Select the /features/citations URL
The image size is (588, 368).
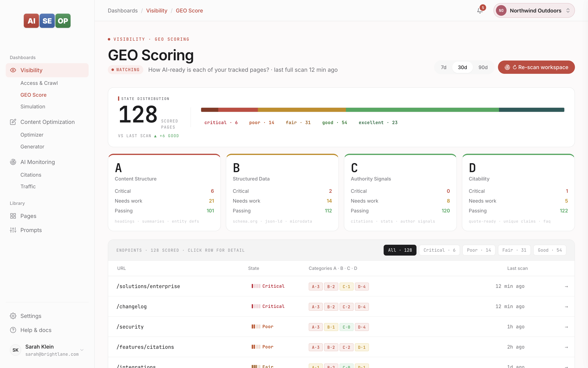[145, 347]
